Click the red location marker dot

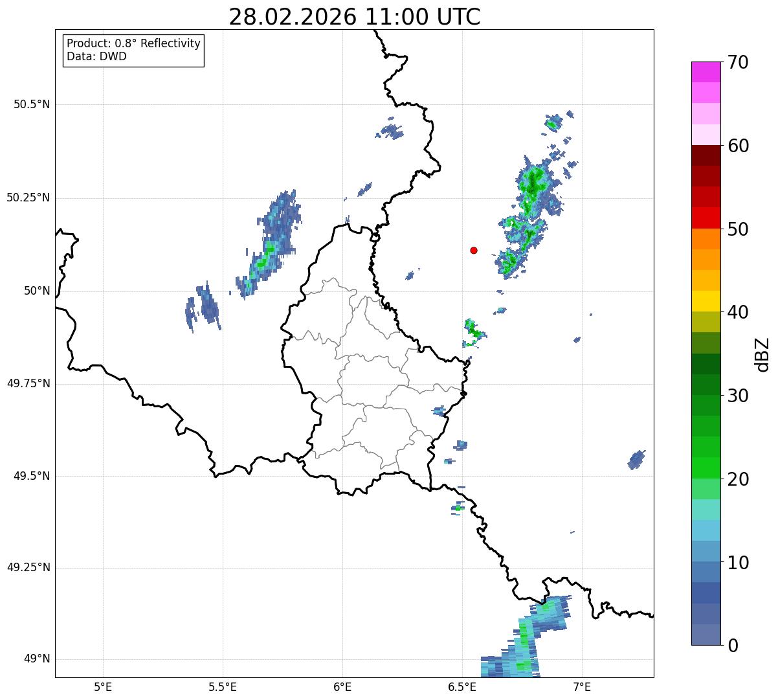474,250
